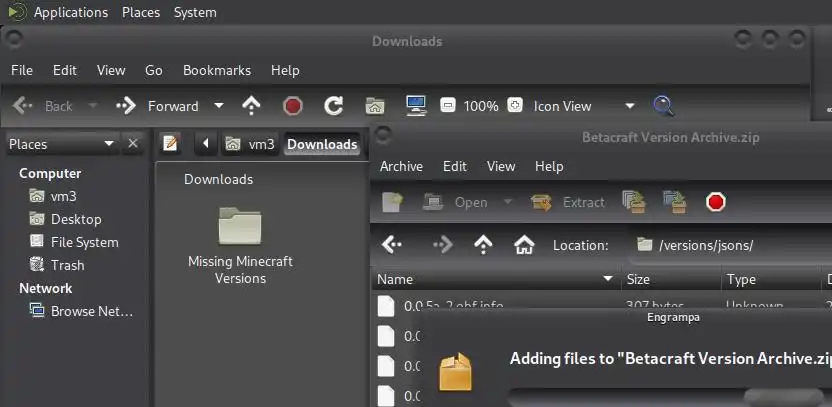Viewport: 832px width, 407px height.
Task: Go up to parent folder in file manager
Action: tap(252, 106)
